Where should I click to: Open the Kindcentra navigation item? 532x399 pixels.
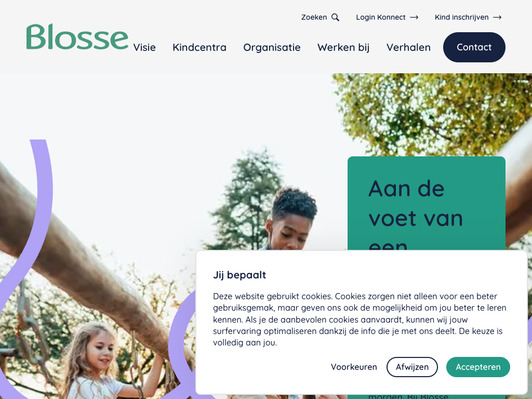(x=199, y=47)
